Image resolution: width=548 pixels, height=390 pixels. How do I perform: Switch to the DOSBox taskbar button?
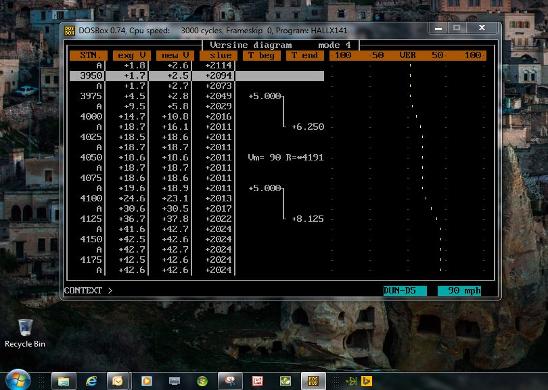313,381
